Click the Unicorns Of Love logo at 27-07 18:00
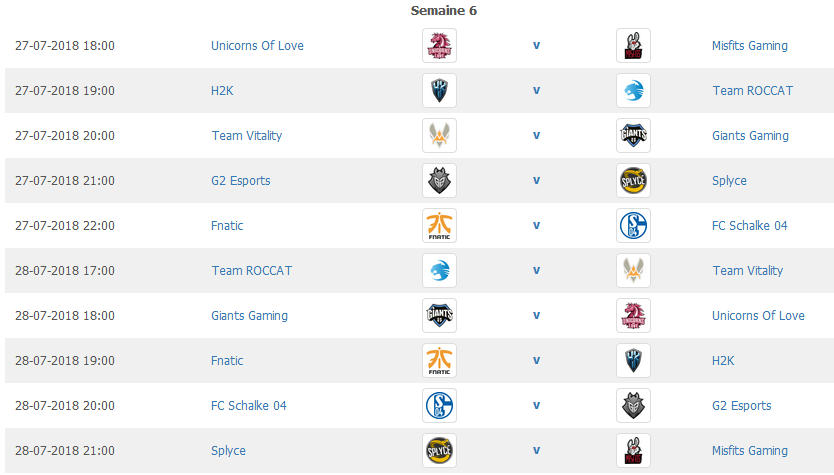 click(439, 46)
